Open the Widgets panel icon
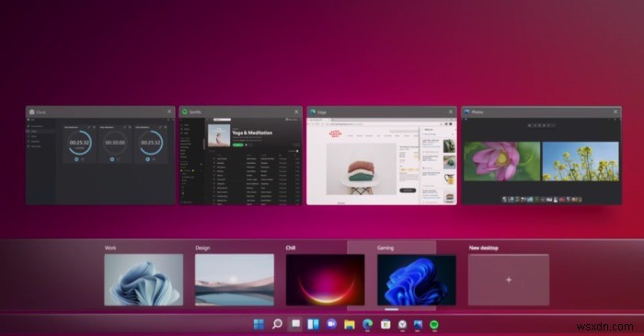644x336 pixels. pos(314,325)
